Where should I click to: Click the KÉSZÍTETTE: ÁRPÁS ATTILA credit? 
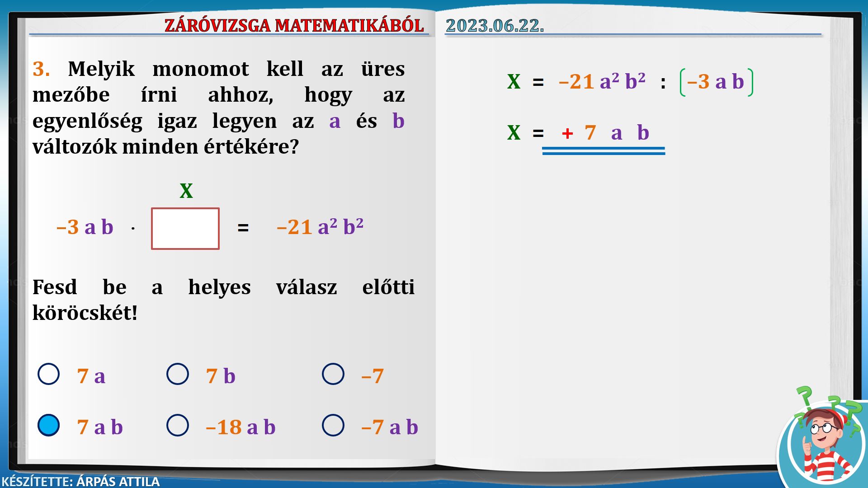(x=80, y=482)
